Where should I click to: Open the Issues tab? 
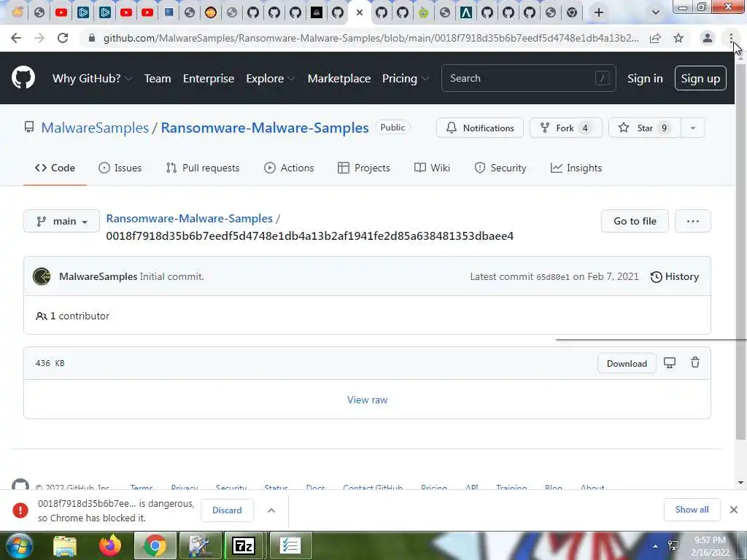tap(120, 168)
